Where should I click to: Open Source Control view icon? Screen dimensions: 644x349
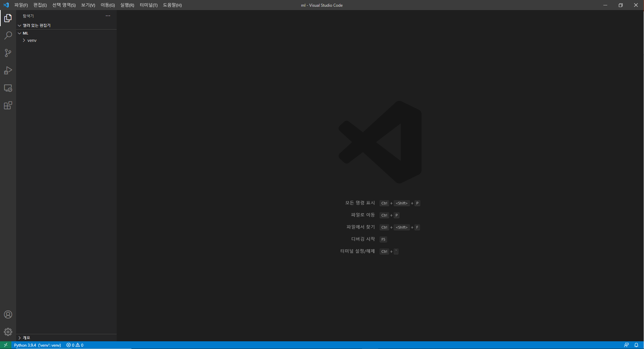coord(8,53)
